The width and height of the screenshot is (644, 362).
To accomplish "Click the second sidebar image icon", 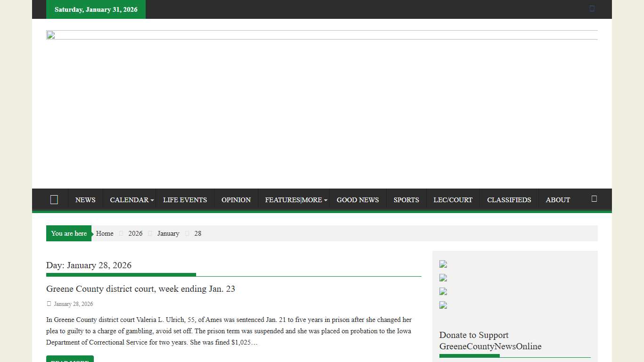I will coord(443,278).
